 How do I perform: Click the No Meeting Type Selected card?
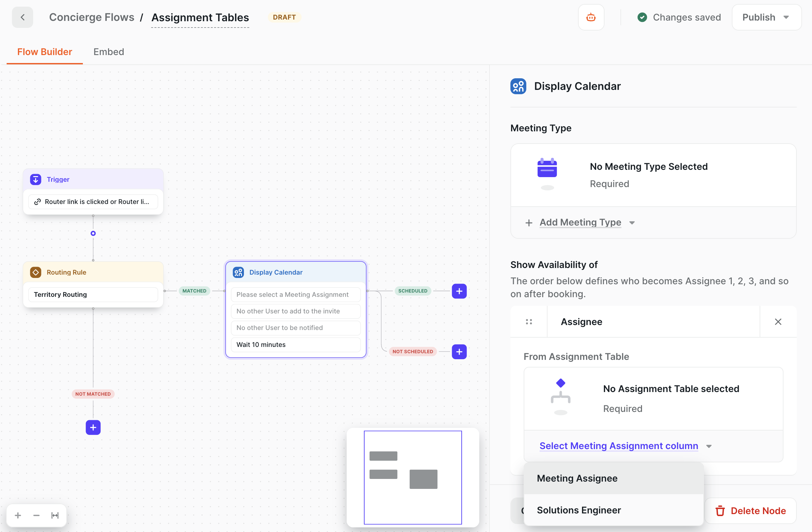pyautogui.click(x=653, y=175)
